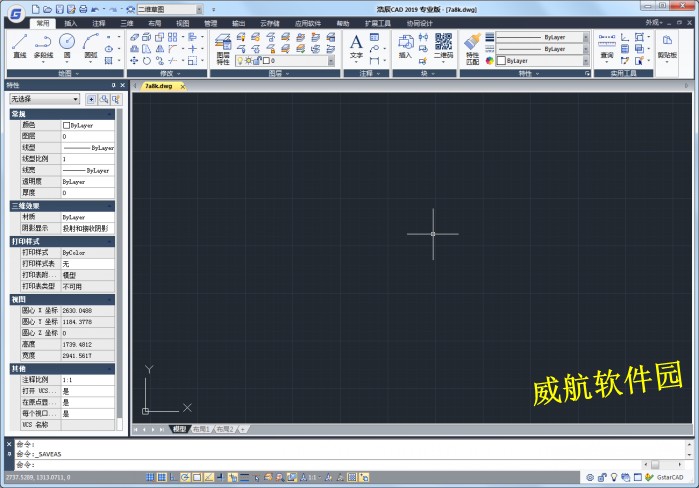The height and width of the screenshot is (488, 699).
Task: Switch to the 布局1 layout tab
Action: click(x=201, y=429)
